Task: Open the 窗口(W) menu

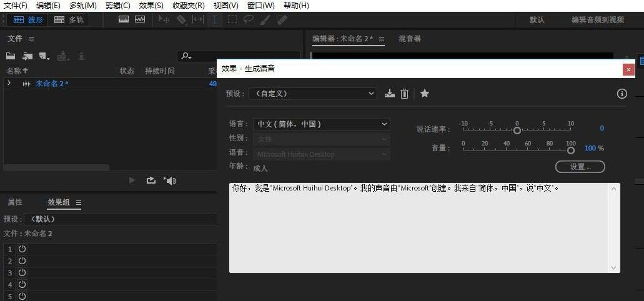Action: pos(261,6)
